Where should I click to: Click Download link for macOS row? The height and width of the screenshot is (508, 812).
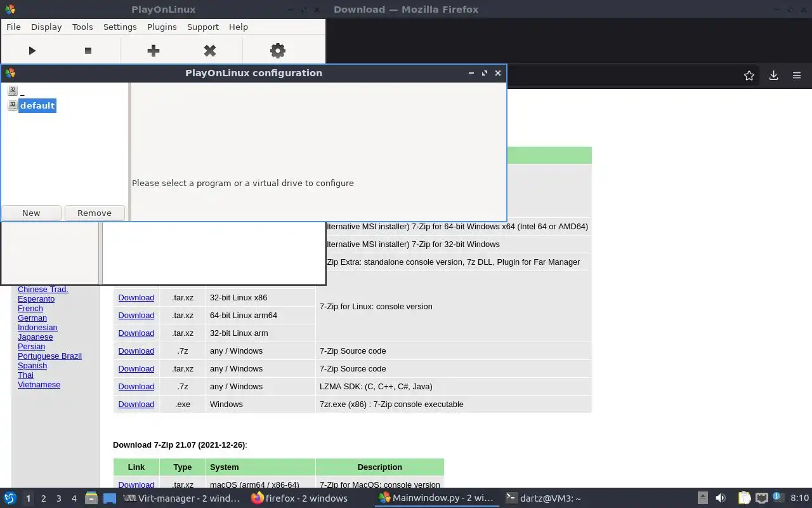point(136,485)
